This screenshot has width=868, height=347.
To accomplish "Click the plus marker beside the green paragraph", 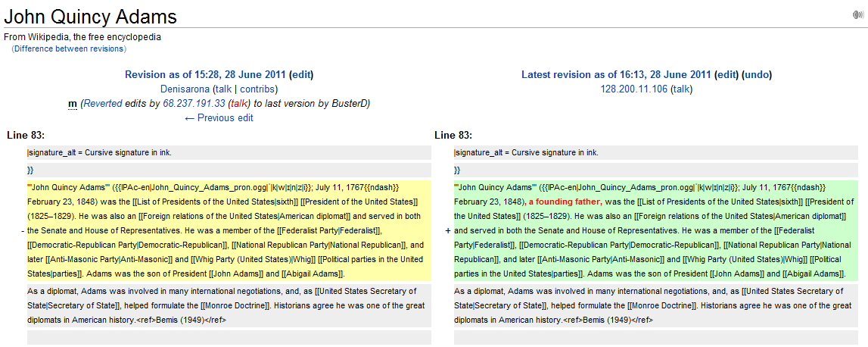I will pyautogui.click(x=448, y=230).
